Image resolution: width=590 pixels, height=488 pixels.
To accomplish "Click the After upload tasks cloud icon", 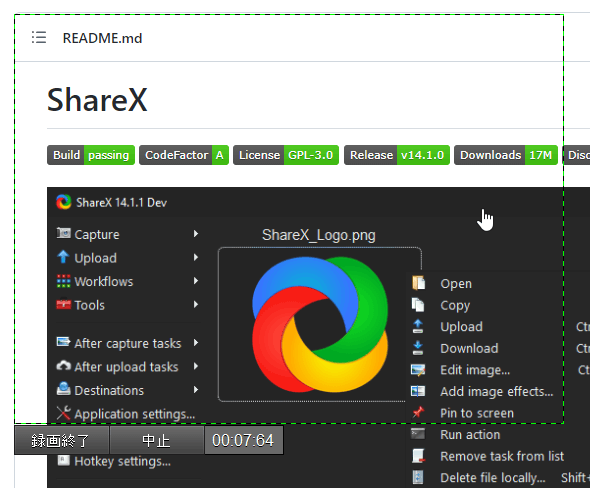I will (64, 366).
